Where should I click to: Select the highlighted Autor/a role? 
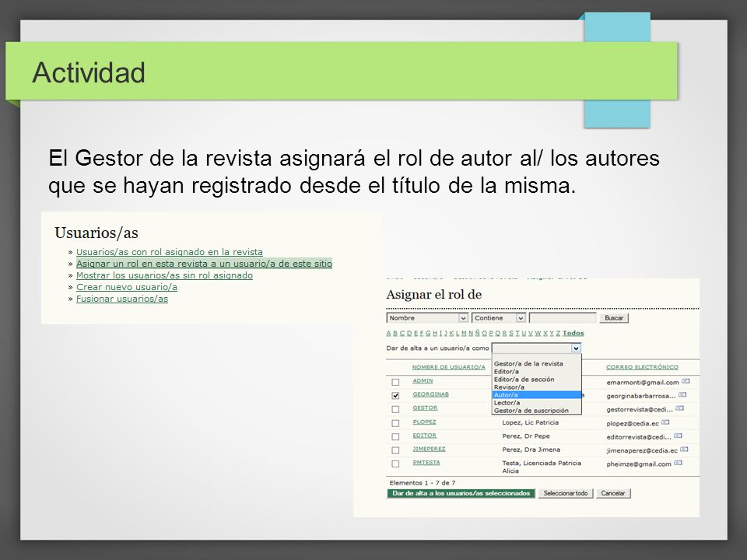pyautogui.click(x=537, y=395)
